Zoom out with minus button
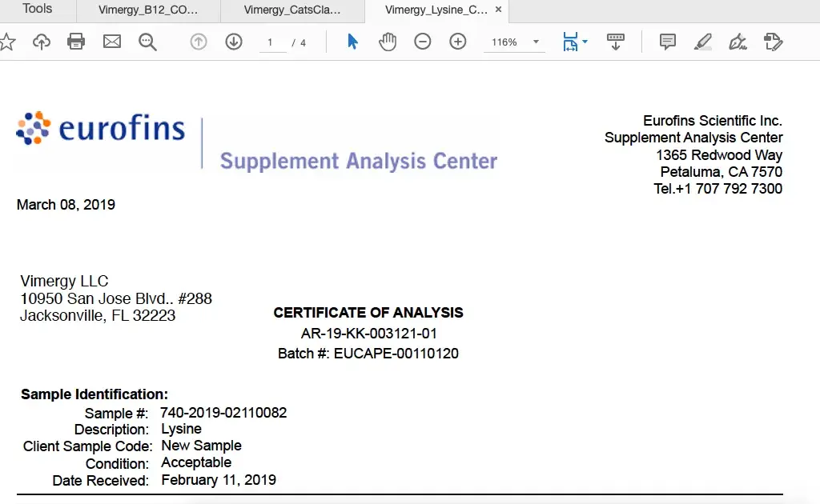 (x=423, y=42)
